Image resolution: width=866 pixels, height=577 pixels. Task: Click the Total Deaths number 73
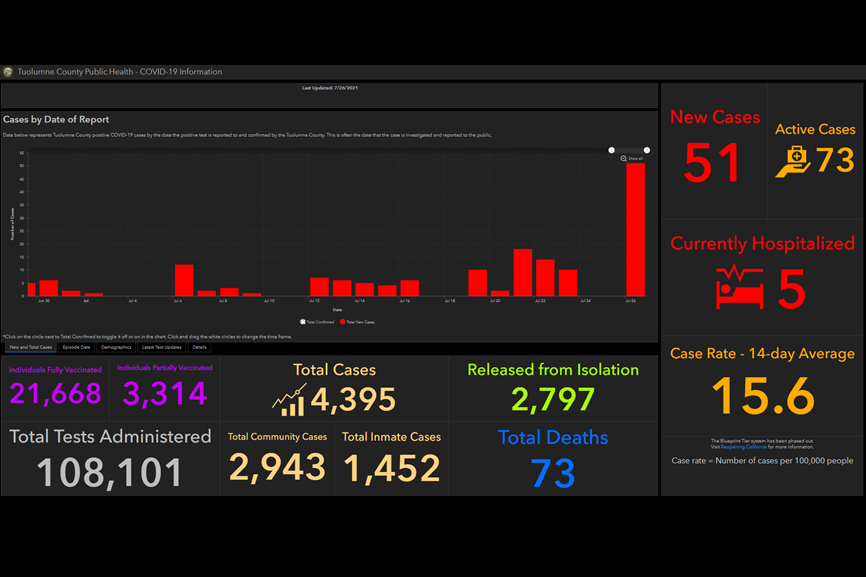(553, 472)
